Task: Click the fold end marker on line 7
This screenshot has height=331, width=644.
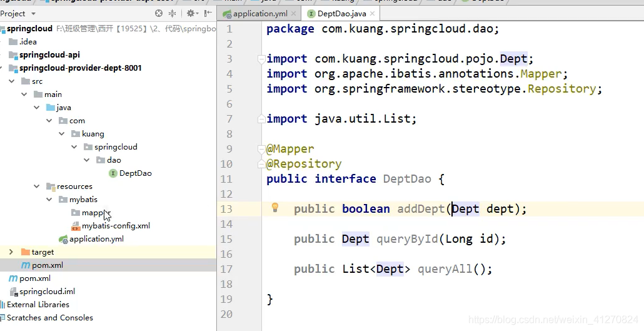Action: tap(261, 120)
